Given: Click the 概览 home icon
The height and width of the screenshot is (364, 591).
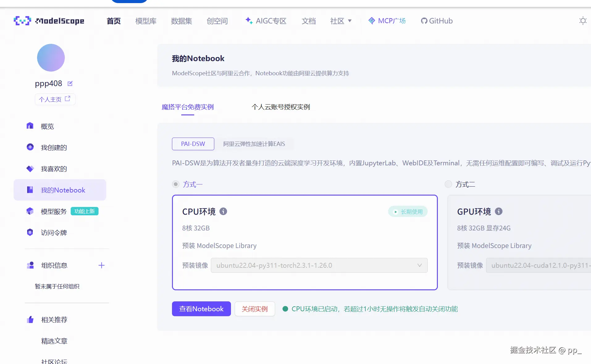Looking at the screenshot, I should click(x=30, y=126).
